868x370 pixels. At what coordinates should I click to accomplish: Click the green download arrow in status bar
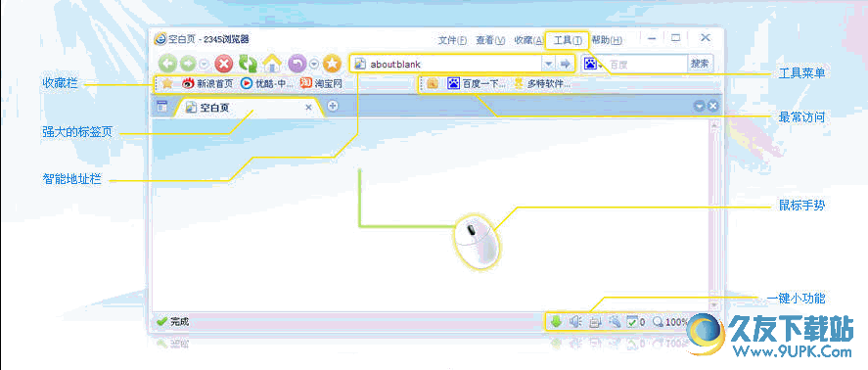pos(557,321)
